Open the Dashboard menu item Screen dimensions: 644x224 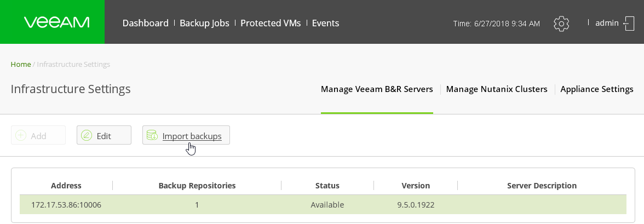pyautogui.click(x=146, y=23)
